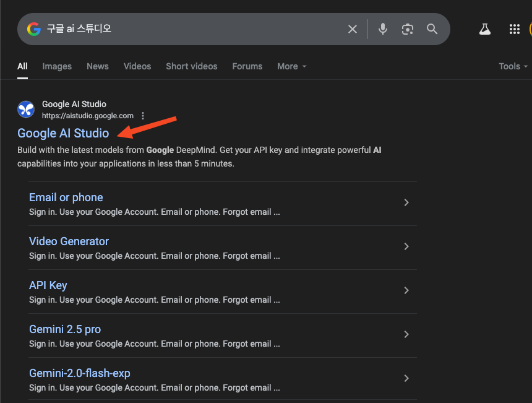
Task: Open the Google apps grid
Action: (514, 29)
